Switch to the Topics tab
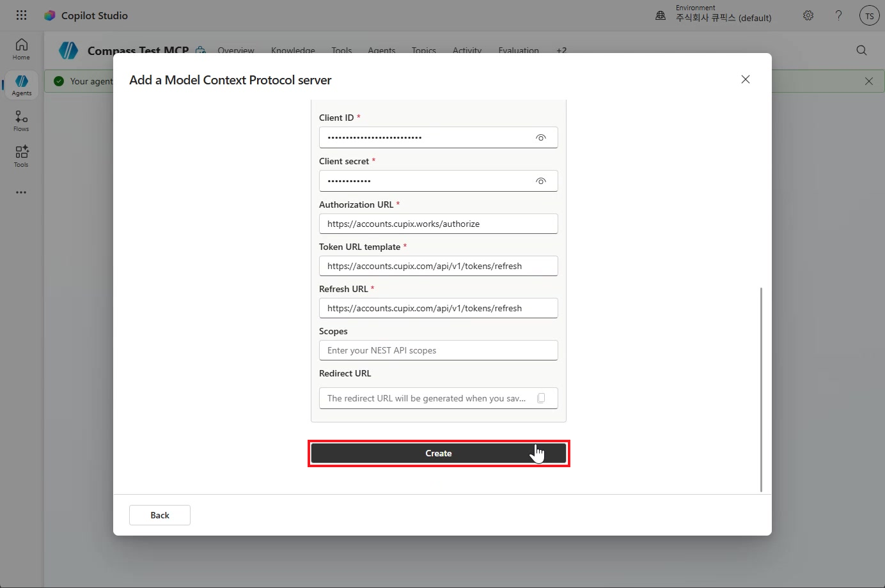This screenshot has height=588, width=885. pyautogui.click(x=424, y=50)
